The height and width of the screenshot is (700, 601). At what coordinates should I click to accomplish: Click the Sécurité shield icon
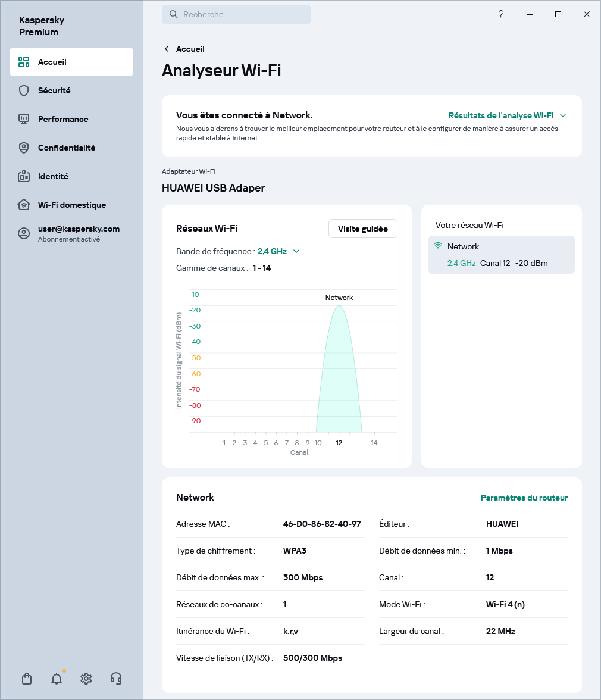click(24, 90)
